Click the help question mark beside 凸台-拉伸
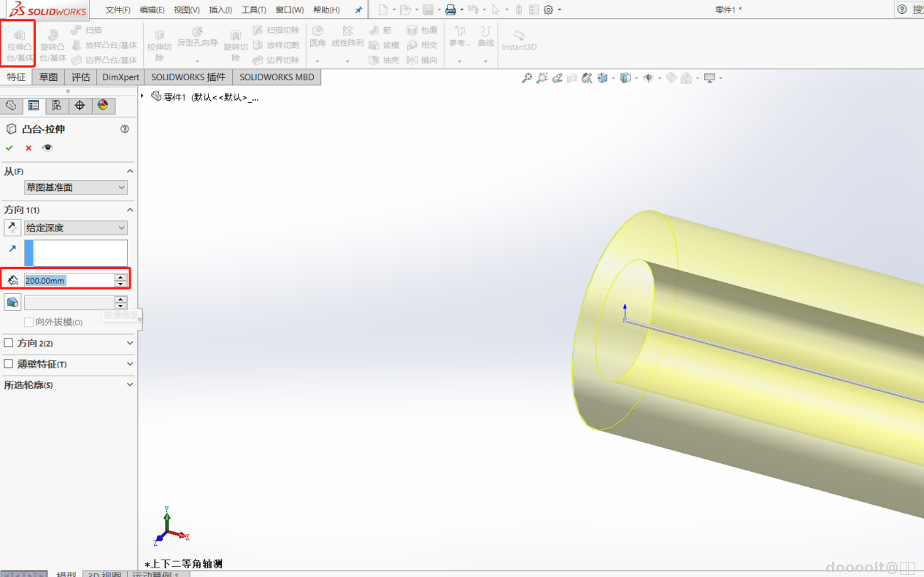924x577 pixels. (x=125, y=129)
